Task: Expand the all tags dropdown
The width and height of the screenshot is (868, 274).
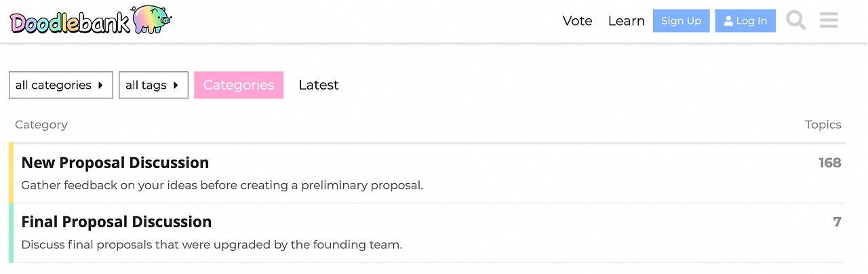Action: (153, 85)
